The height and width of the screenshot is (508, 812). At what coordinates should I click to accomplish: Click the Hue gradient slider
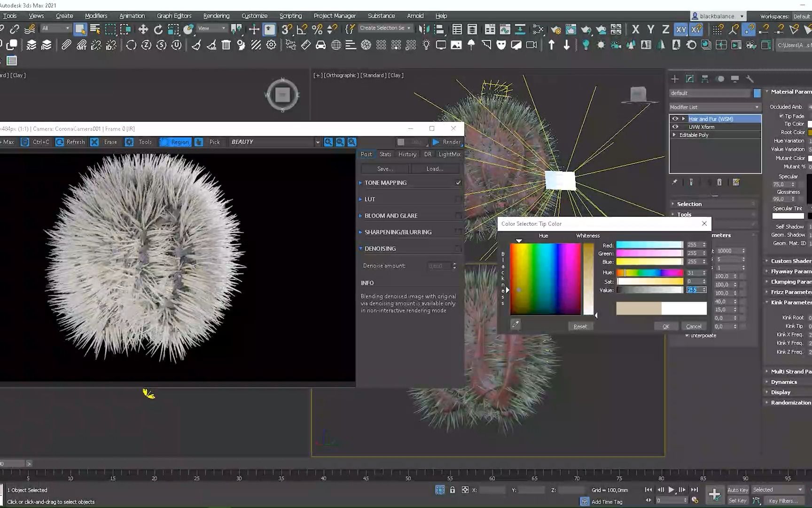tap(649, 272)
